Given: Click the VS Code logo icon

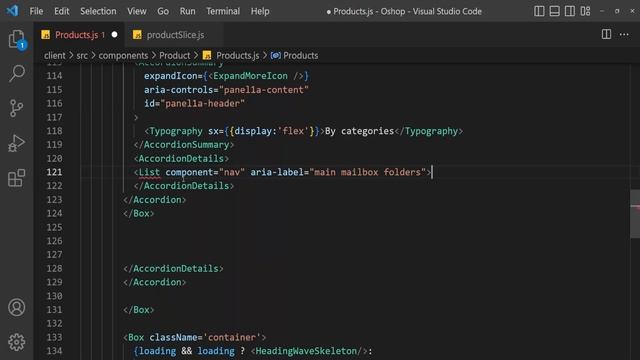Looking at the screenshot, I should coord(12,11).
